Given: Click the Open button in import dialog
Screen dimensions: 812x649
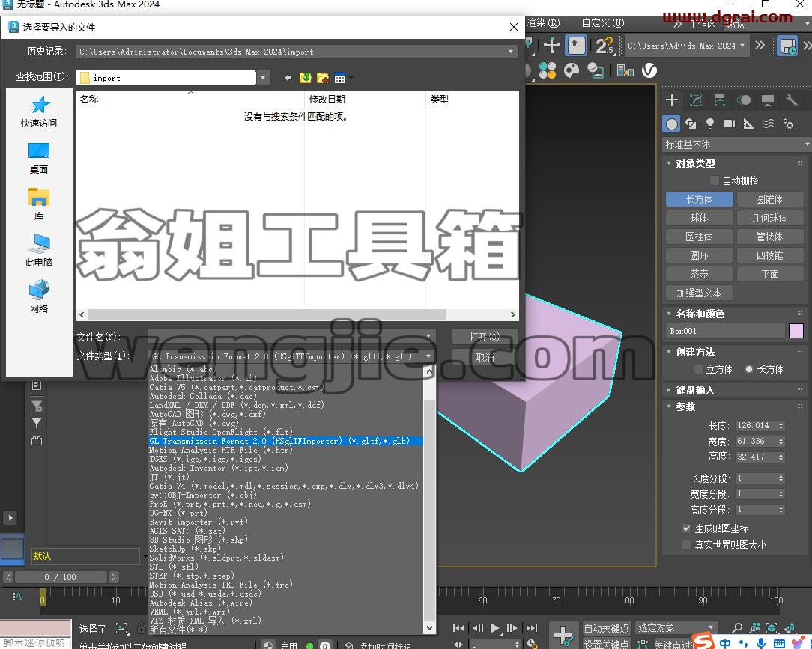Looking at the screenshot, I should coord(485,337).
